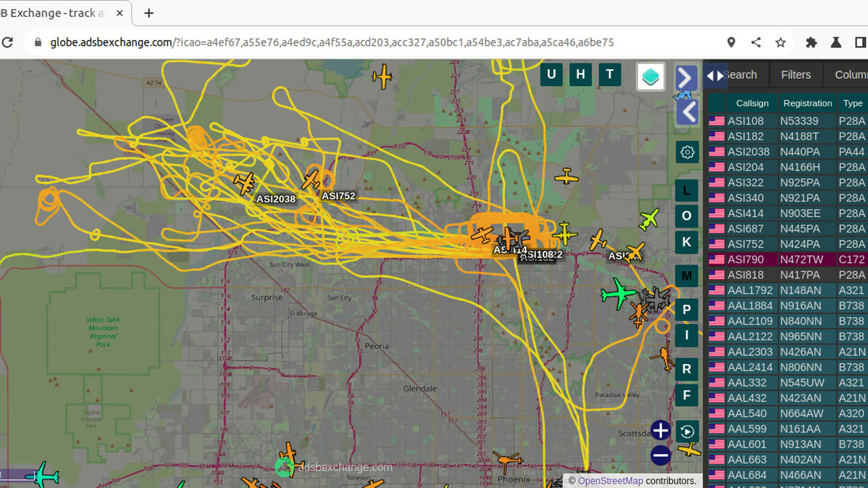
Task: Click the share page icon
Action: point(755,42)
